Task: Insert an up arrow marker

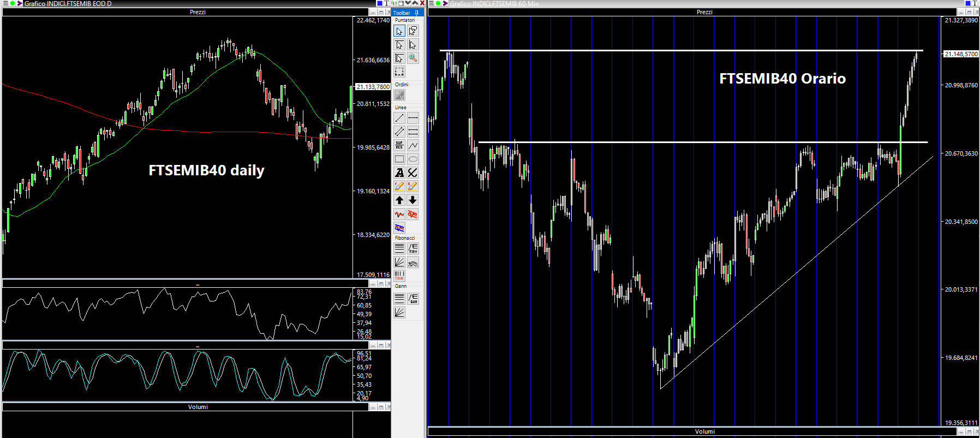Action: tap(399, 200)
